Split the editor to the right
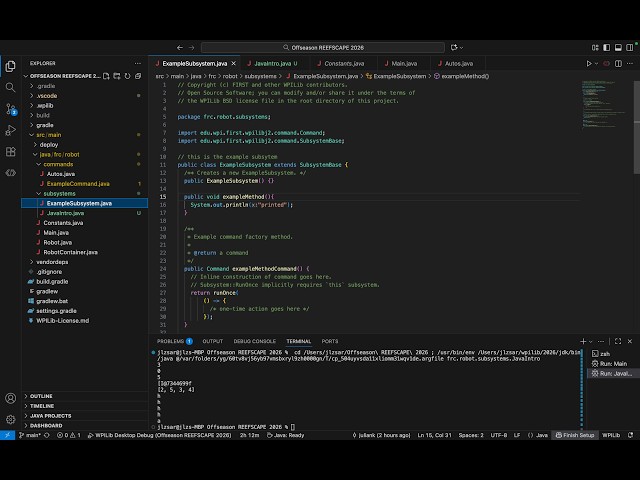Image resolution: width=640 pixels, height=480 pixels. (x=618, y=64)
